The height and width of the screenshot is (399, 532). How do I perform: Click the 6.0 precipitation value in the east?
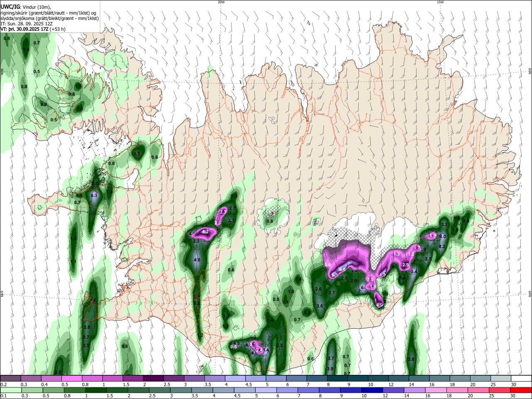click(x=443, y=236)
